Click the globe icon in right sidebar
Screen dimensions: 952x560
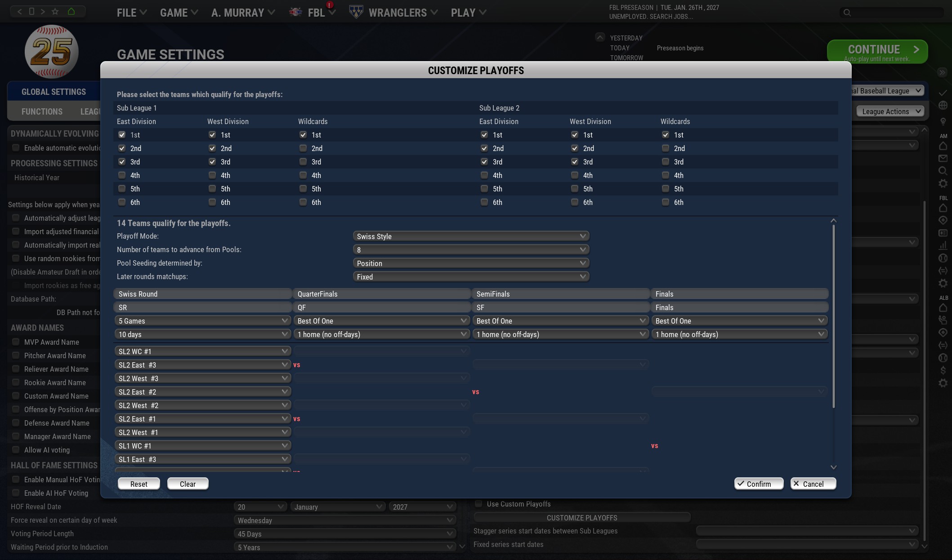943,105
